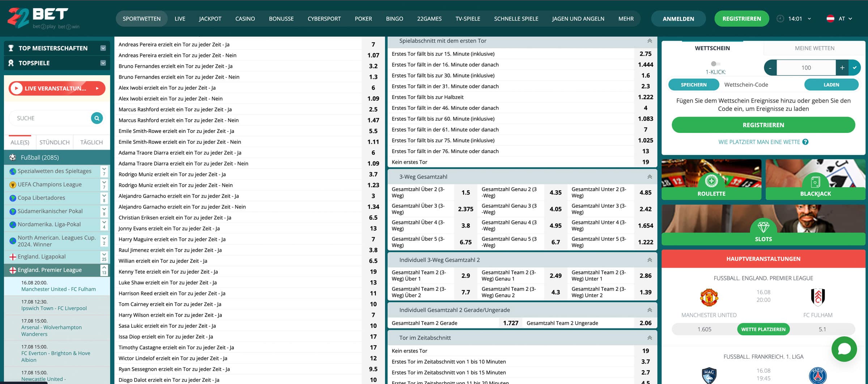Collapse Spielabschnitt mit dem ersten Tor
The height and width of the screenshot is (384, 868).
click(x=650, y=41)
